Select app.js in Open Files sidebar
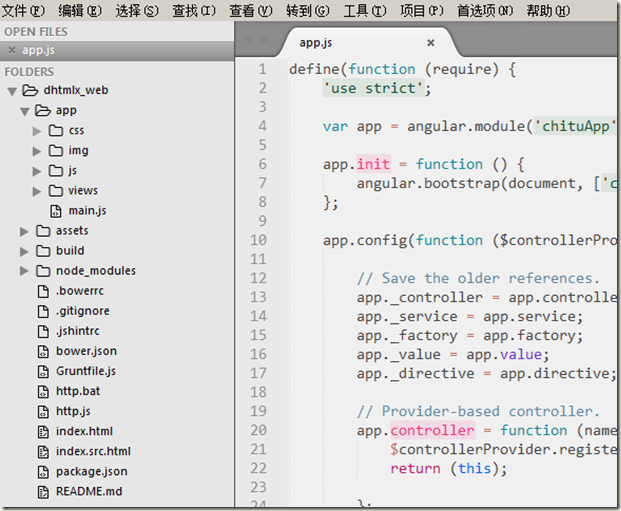Viewport: 621px width, 511px height. point(117,50)
